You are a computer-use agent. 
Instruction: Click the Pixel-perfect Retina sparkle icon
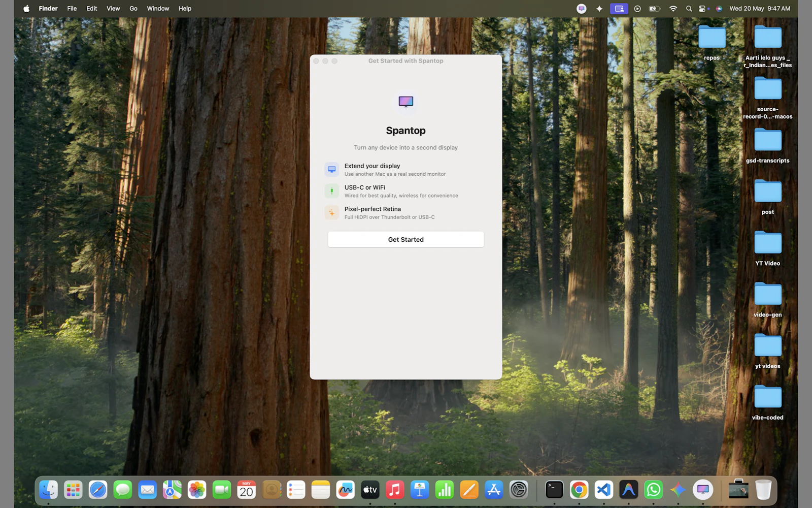[x=331, y=212]
